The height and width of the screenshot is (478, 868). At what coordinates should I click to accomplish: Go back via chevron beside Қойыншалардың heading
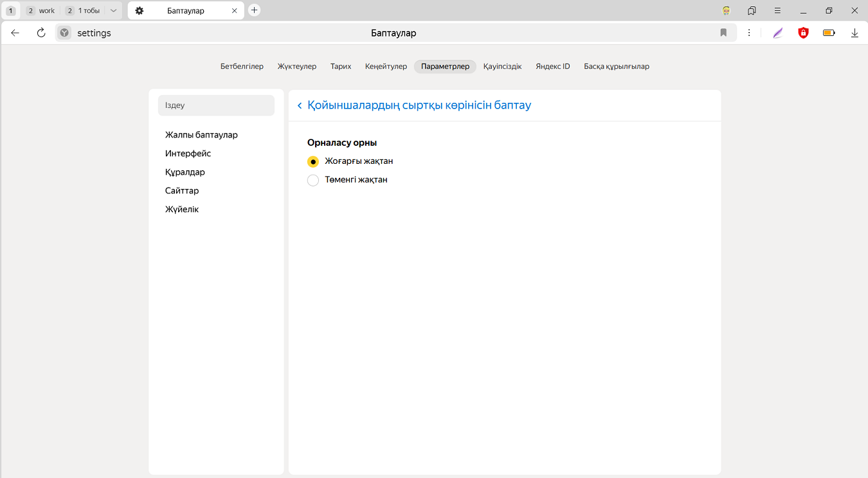300,105
